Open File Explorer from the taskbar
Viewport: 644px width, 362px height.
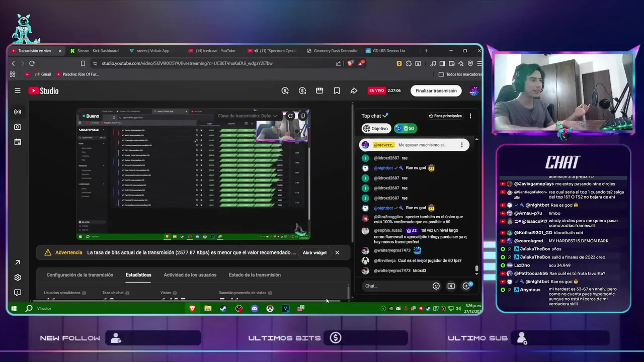point(208,308)
